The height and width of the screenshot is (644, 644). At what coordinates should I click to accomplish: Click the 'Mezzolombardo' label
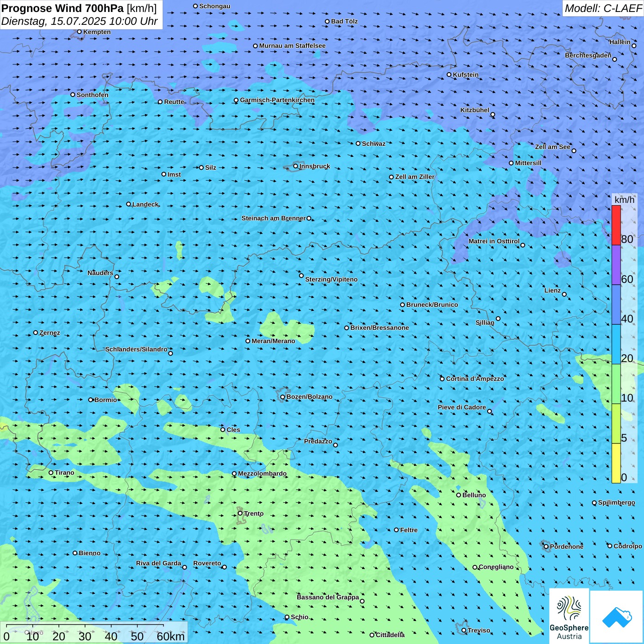pos(262,473)
